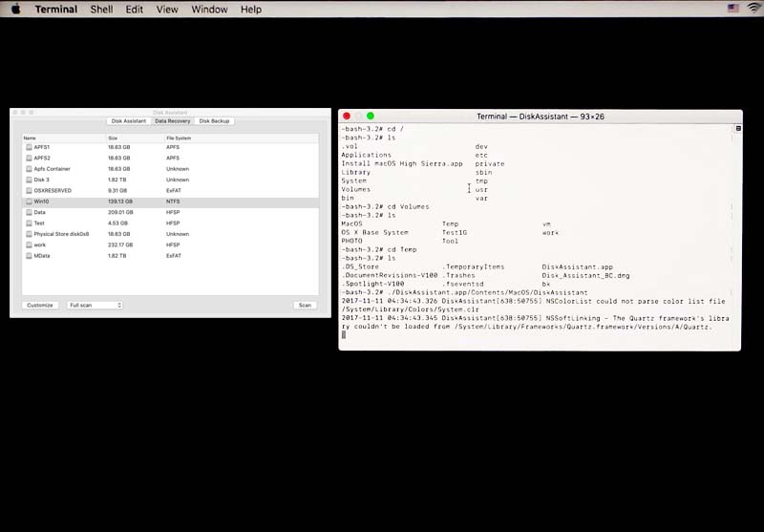764x532 pixels.
Task: Click the 9.31 GB size of OSXRESERVED
Action: (117, 190)
